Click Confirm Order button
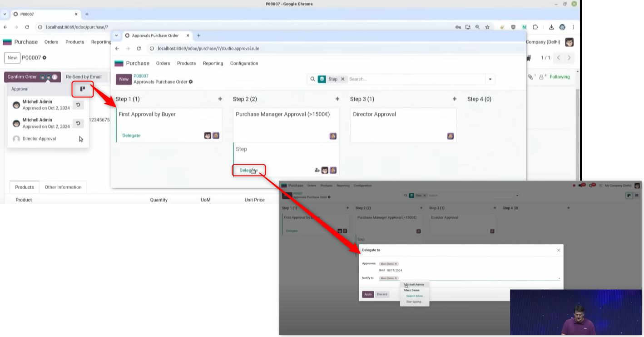The height and width of the screenshot is (337, 644). pos(32,77)
